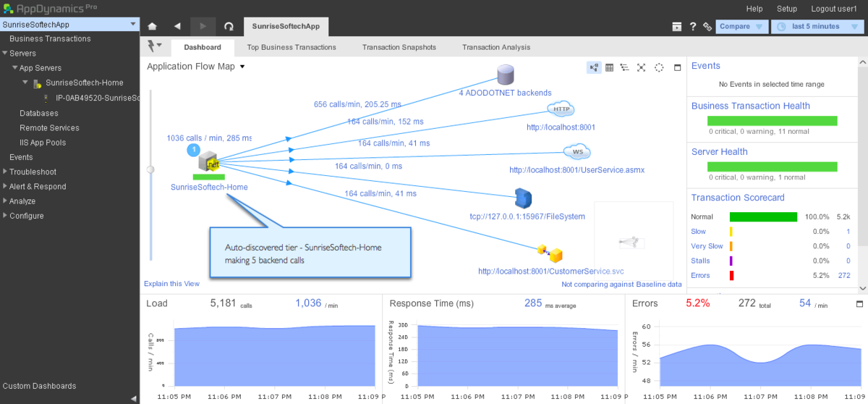Switch flow map to grid table view
The width and height of the screenshot is (868, 404).
(610, 67)
